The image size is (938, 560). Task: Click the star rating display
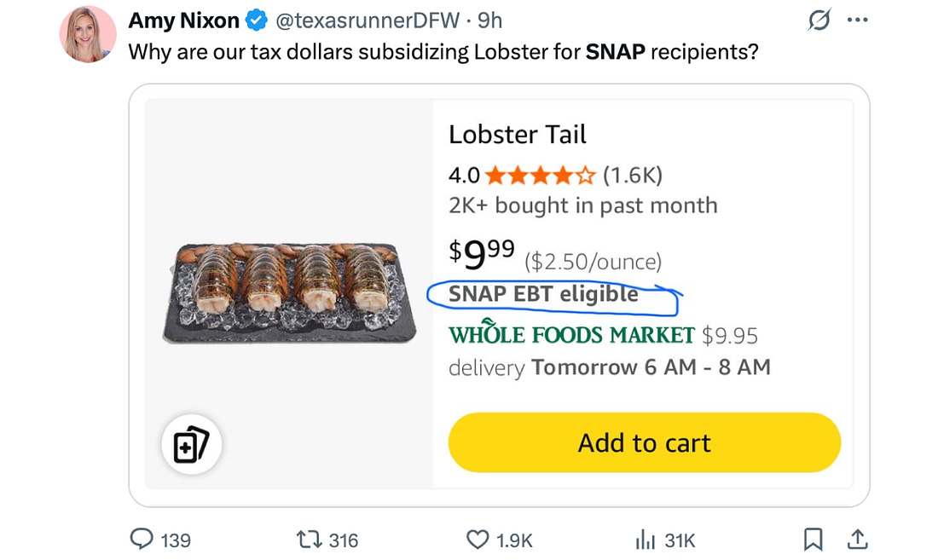pos(540,176)
